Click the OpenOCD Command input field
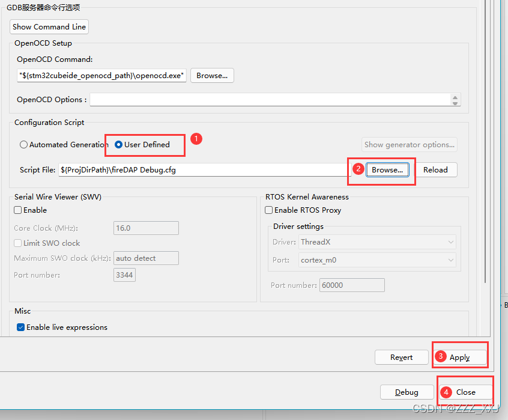This screenshot has height=420, width=508. click(101, 76)
